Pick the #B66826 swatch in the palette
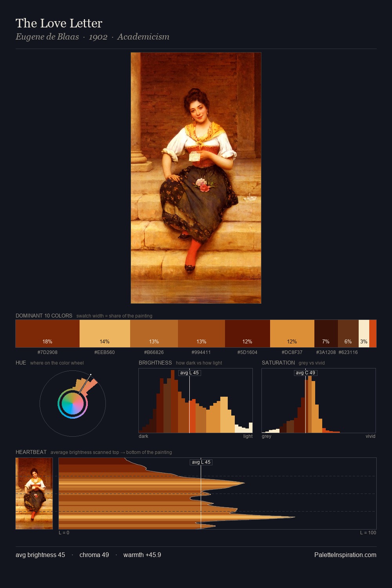 (x=154, y=334)
